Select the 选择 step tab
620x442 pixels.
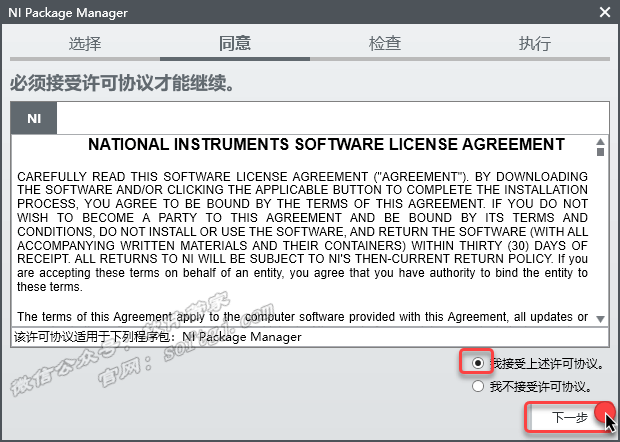point(85,43)
